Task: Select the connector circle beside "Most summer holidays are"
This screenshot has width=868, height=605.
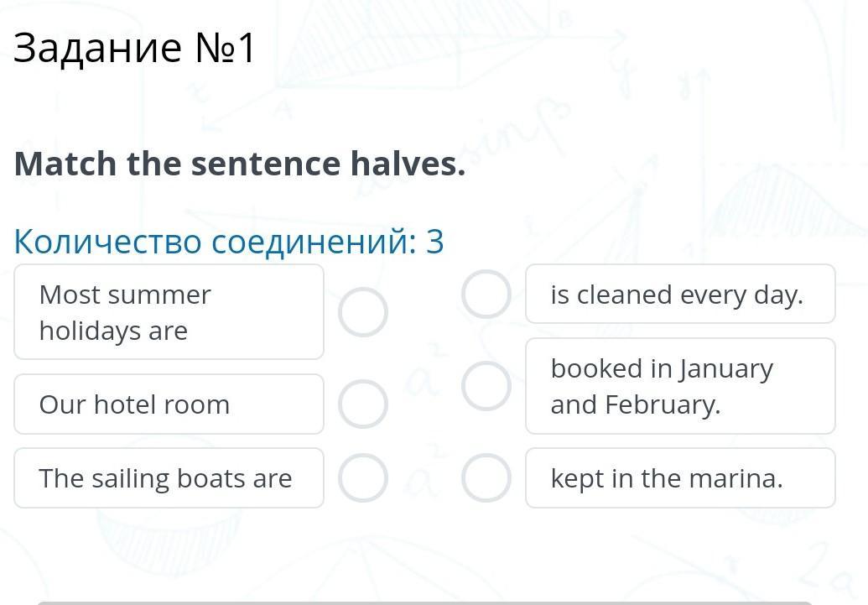Action: click(363, 312)
